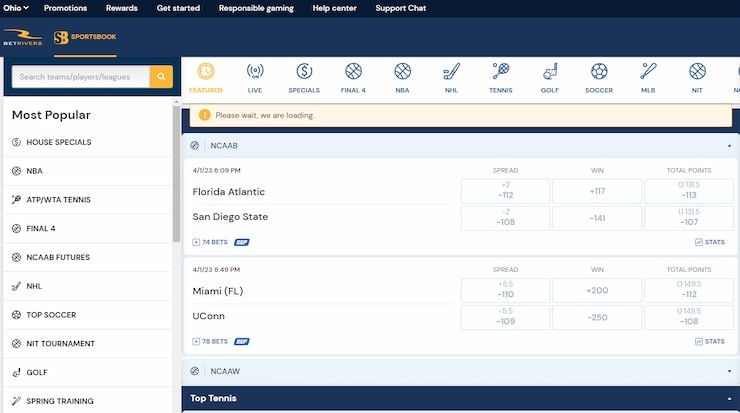Open the Featured sports category icon
Screen dimensions: 740x413
(x=206, y=72)
